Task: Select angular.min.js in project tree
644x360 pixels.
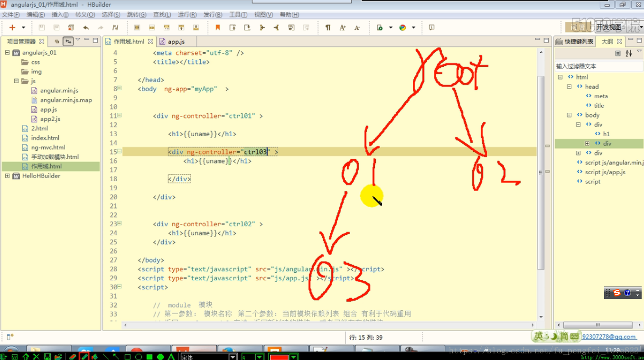Action: click(59, 91)
